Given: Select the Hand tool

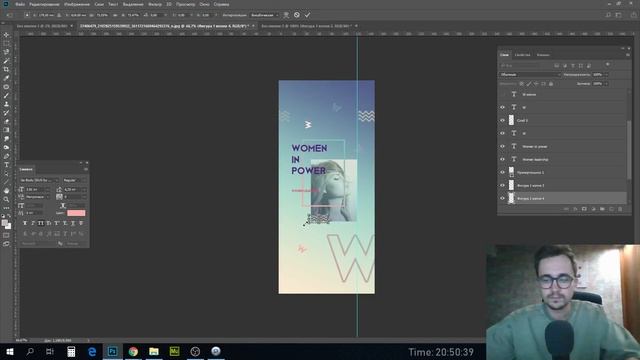Looking at the screenshot, I should 6,191.
